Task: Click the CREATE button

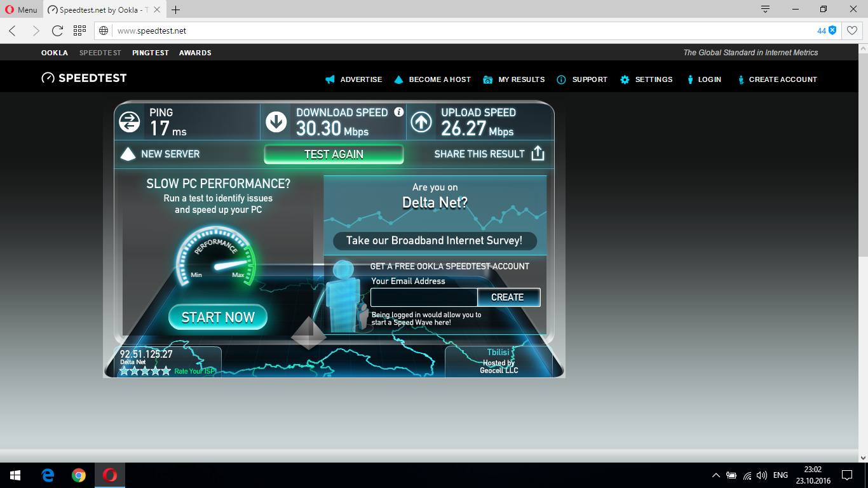Action: 508,297
